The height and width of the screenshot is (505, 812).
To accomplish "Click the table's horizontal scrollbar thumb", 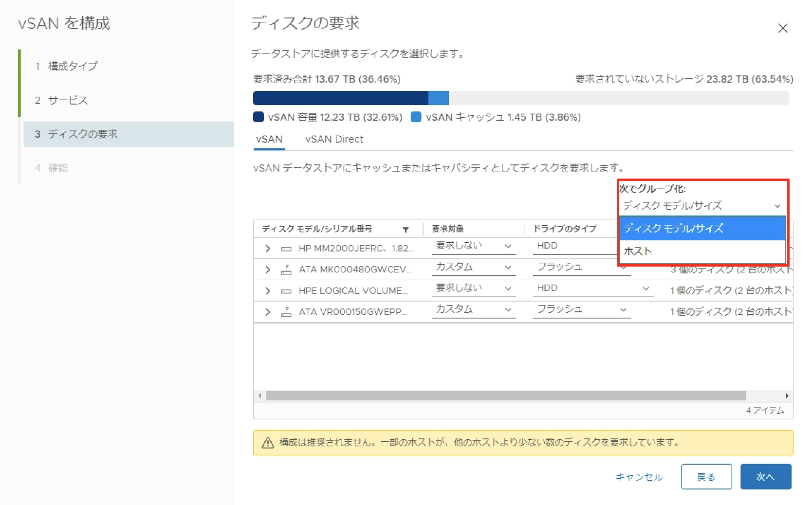I will coord(506,396).
